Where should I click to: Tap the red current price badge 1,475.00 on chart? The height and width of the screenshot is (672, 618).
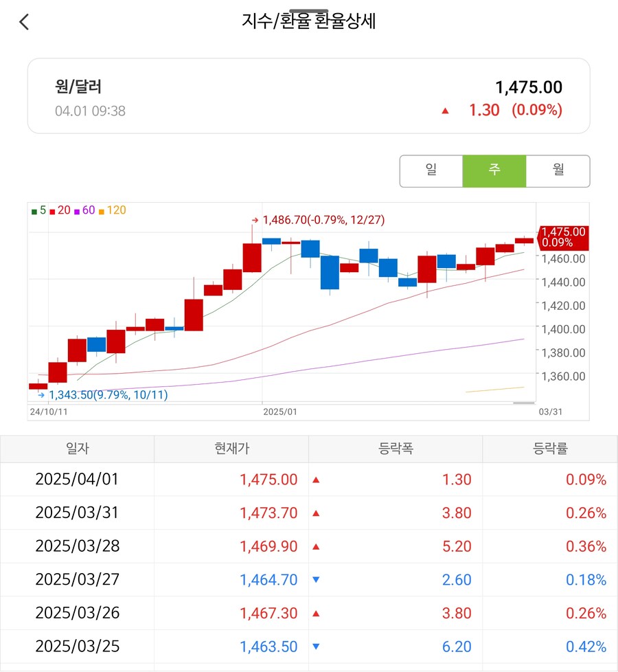pos(563,237)
